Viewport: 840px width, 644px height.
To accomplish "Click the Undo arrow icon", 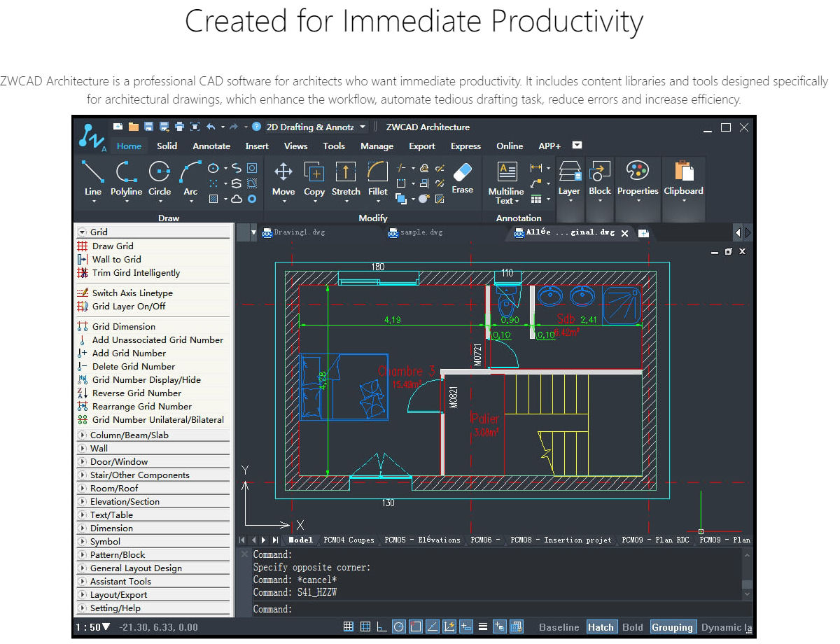I will pos(211,127).
